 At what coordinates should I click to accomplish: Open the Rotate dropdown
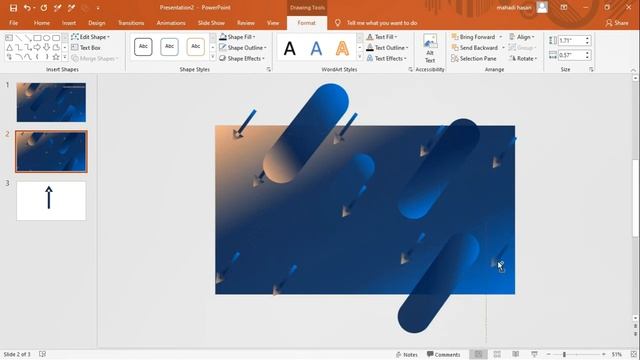(523, 59)
